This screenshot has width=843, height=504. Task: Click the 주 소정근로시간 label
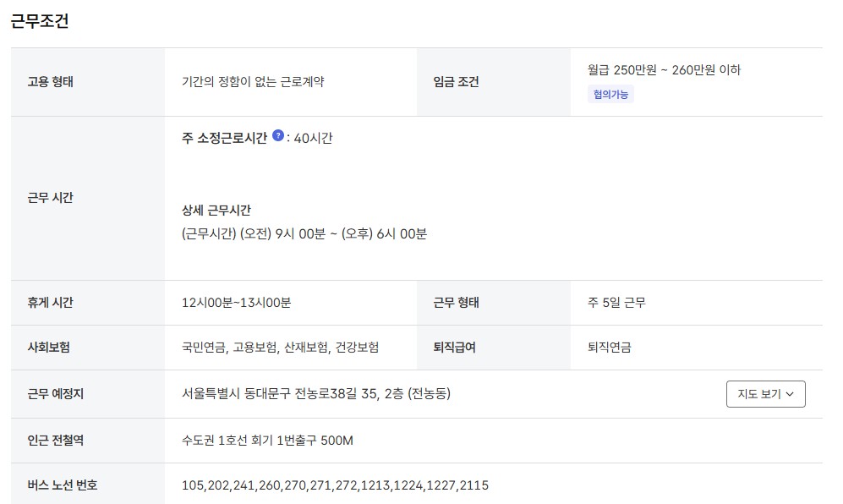[224, 138]
